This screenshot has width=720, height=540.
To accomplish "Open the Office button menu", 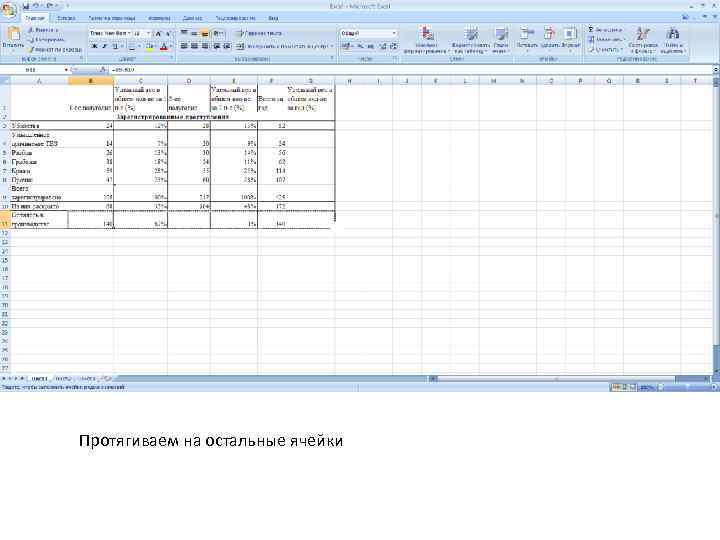I will click(9, 9).
